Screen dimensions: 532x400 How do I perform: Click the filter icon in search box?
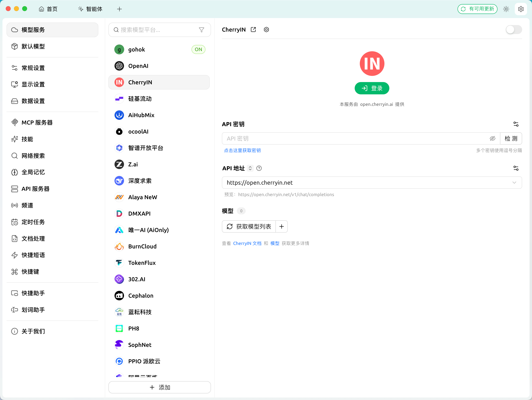(202, 30)
